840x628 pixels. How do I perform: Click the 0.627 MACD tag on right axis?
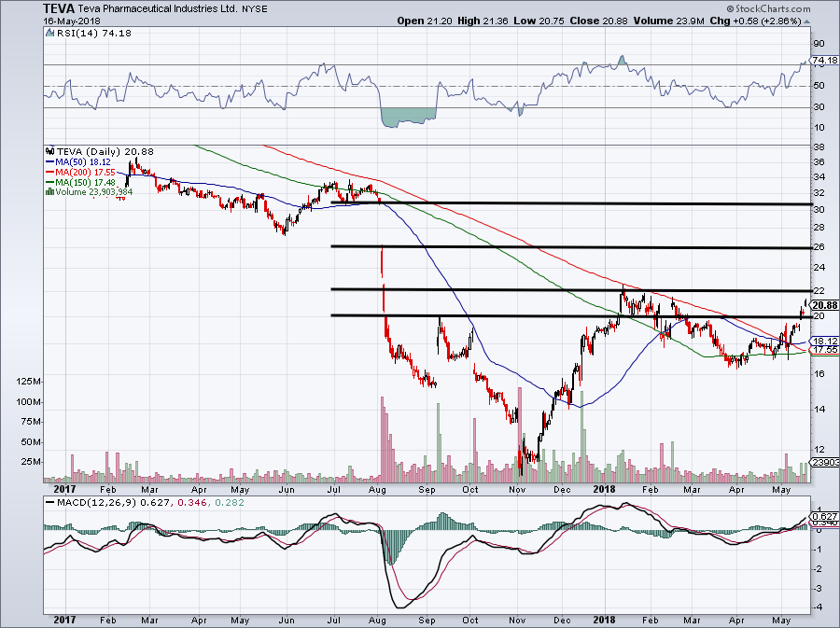pyautogui.click(x=825, y=517)
